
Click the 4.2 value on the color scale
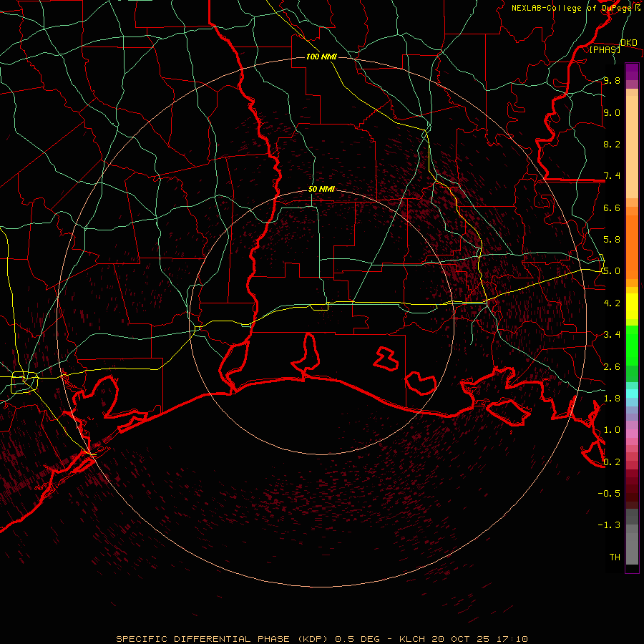pos(612,303)
